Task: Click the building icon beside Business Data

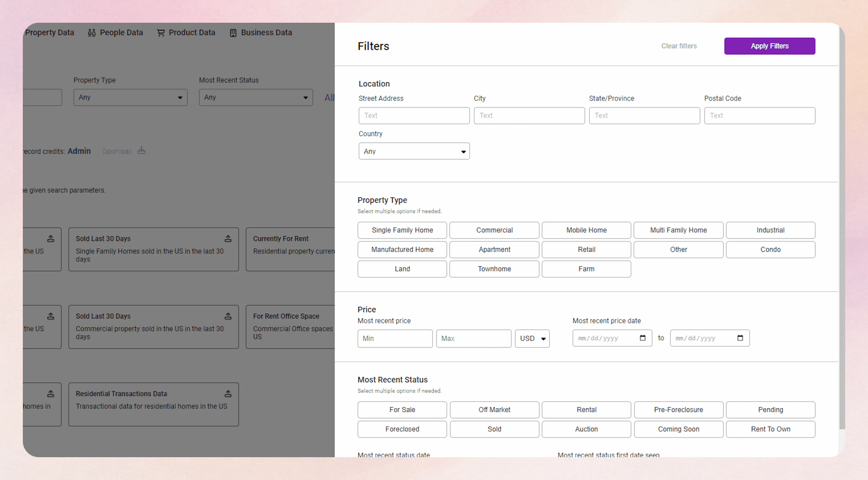Action: 233,32
